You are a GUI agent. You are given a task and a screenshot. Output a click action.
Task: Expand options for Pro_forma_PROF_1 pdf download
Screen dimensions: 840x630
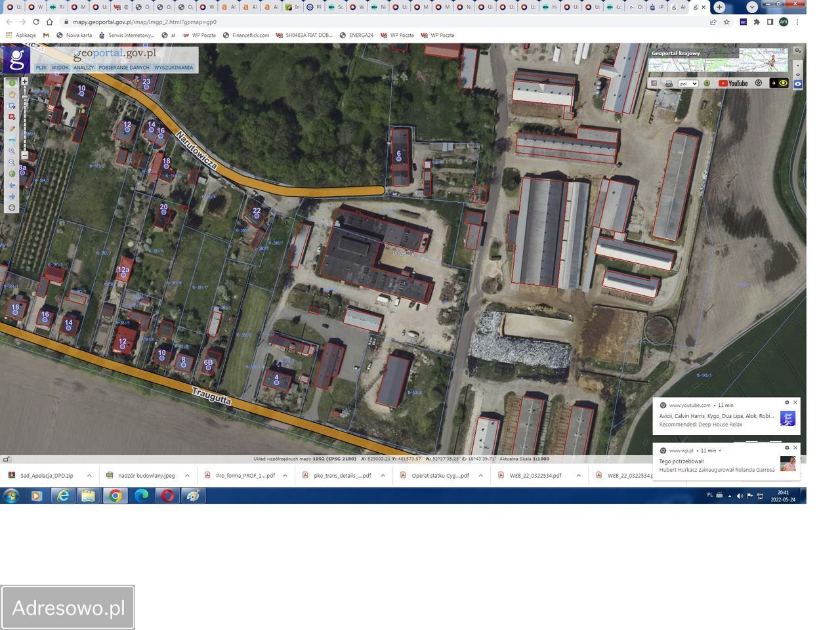coord(285,476)
